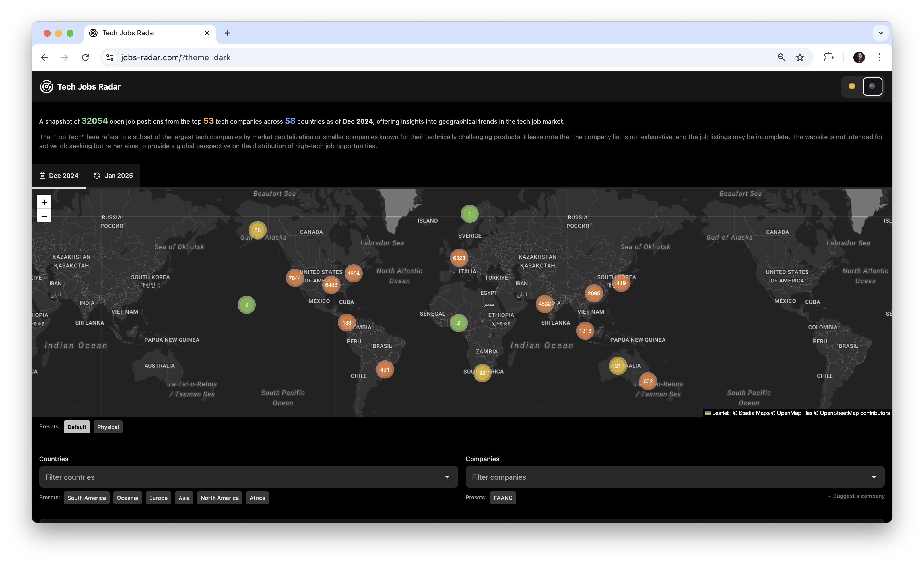Click the 491 cluster in Brazil
924x565 pixels.
coord(385,369)
